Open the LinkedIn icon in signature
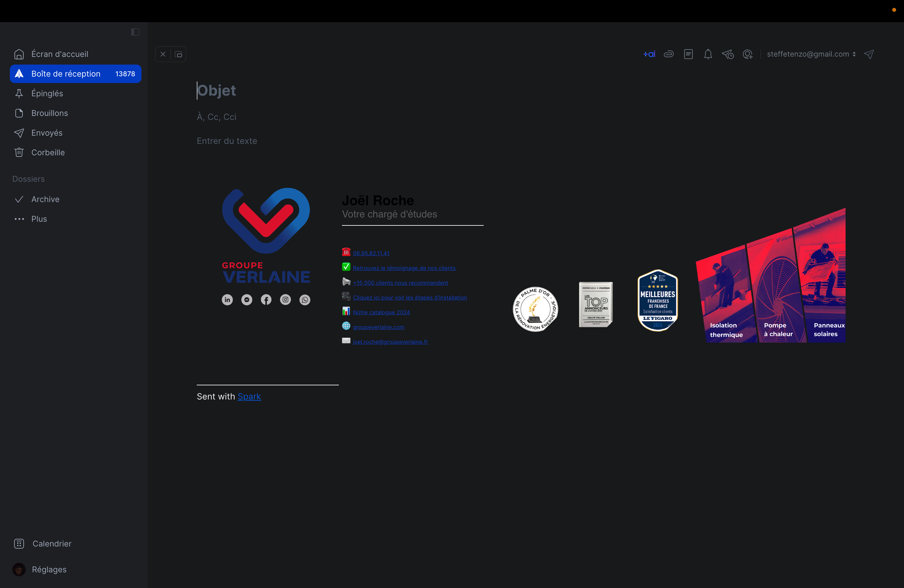 tap(227, 300)
